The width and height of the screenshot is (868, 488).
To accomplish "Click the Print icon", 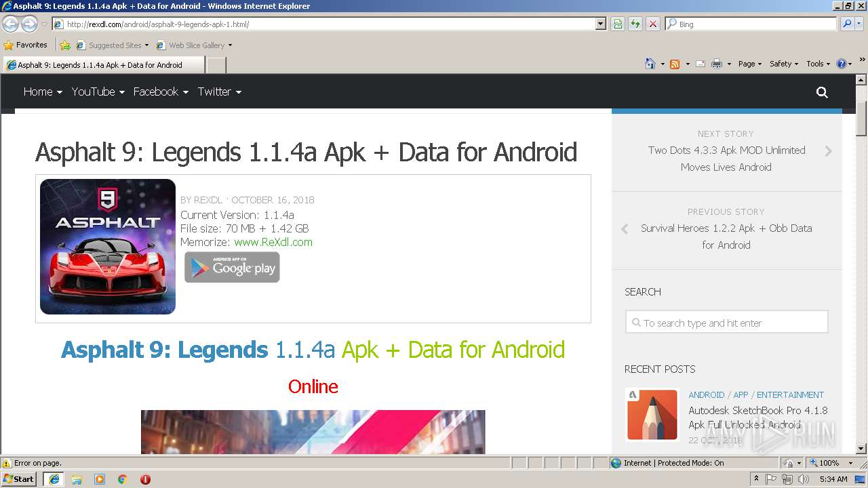I will 717,64.
